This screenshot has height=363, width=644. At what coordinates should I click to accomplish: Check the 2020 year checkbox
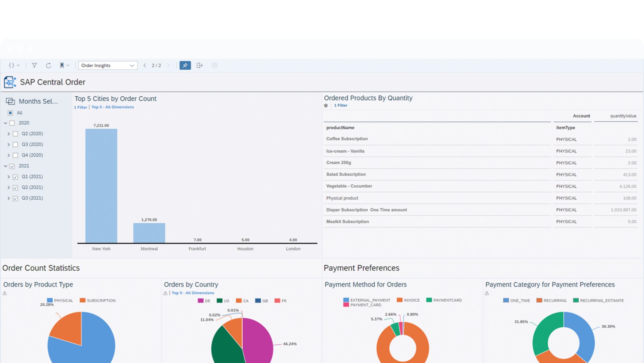point(12,123)
